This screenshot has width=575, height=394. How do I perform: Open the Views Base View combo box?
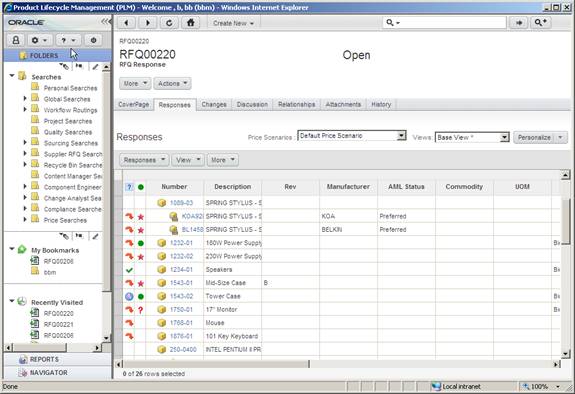(472, 137)
